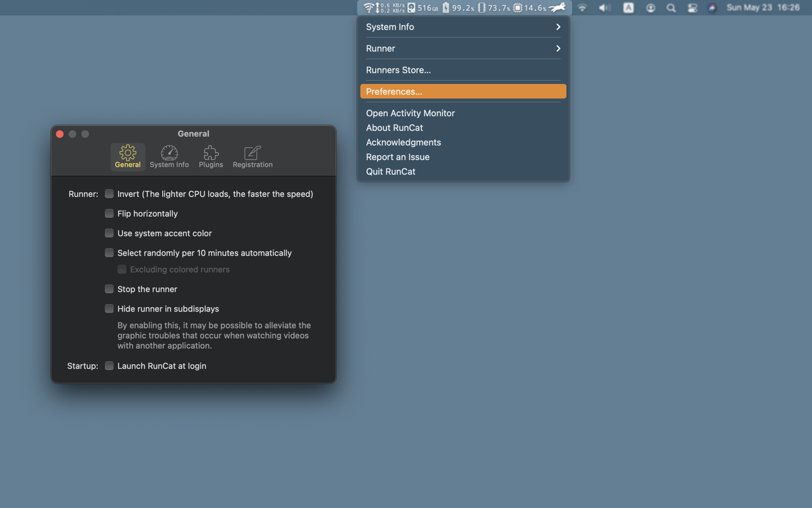Click Excluding colored runners checkbox
Screen dimensions: 812x508
(x=122, y=269)
